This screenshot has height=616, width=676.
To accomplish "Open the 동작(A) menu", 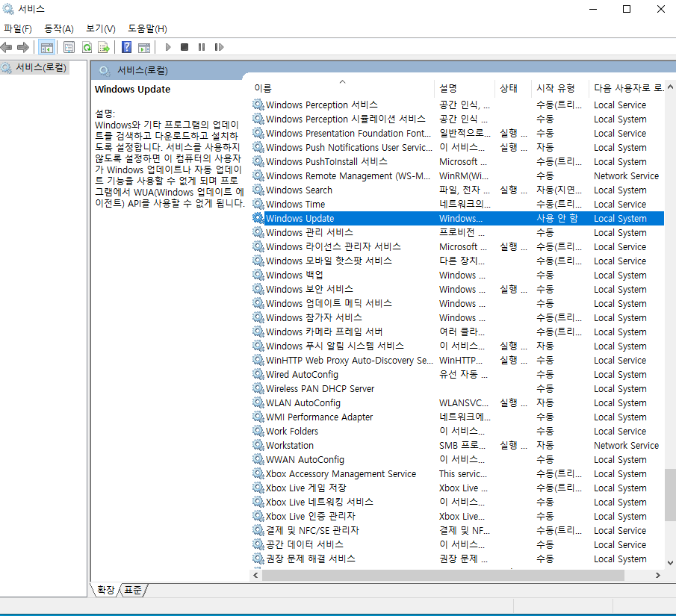I will [x=59, y=29].
